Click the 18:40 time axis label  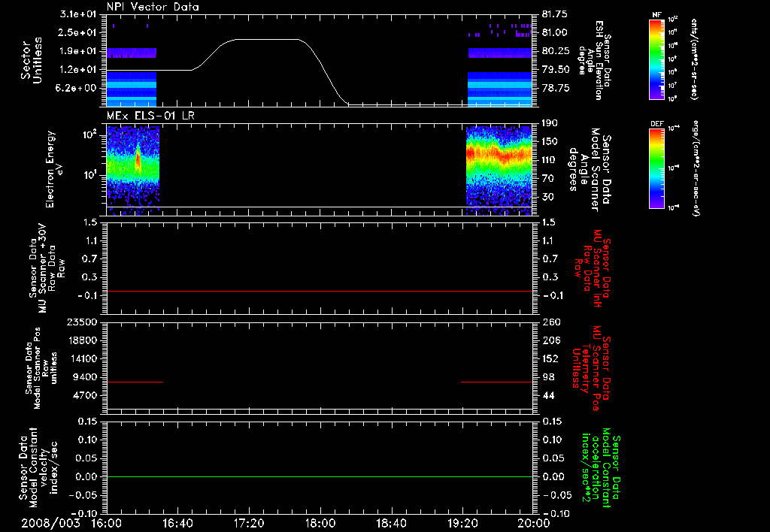coord(391,523)
